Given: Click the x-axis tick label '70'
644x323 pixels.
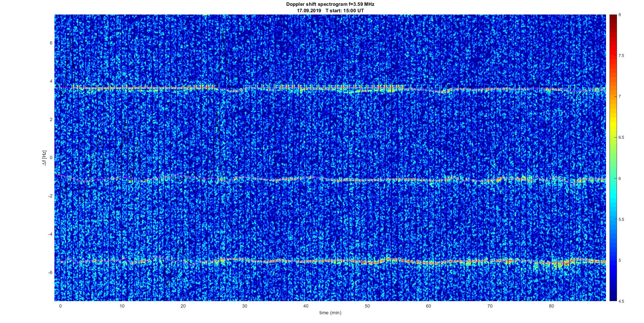Looking at the screenshot, I should [x=490, y=306].
